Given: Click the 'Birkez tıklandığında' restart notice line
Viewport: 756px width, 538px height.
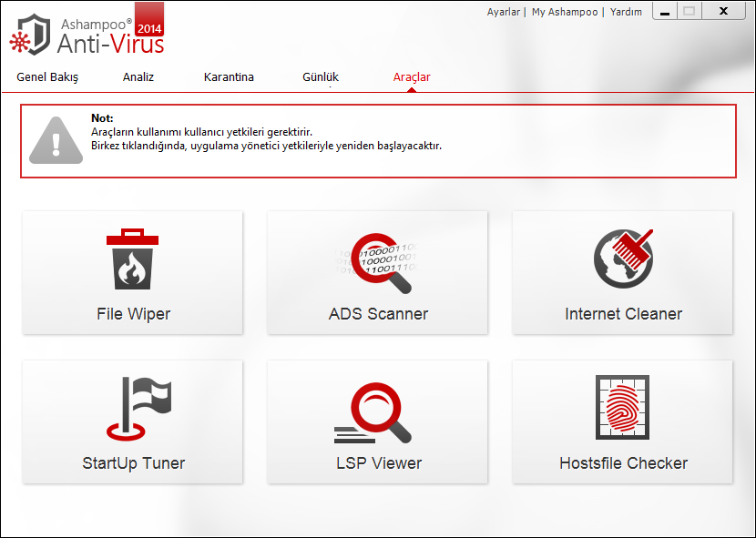Looking at the screenshot, I should [266, 146].
